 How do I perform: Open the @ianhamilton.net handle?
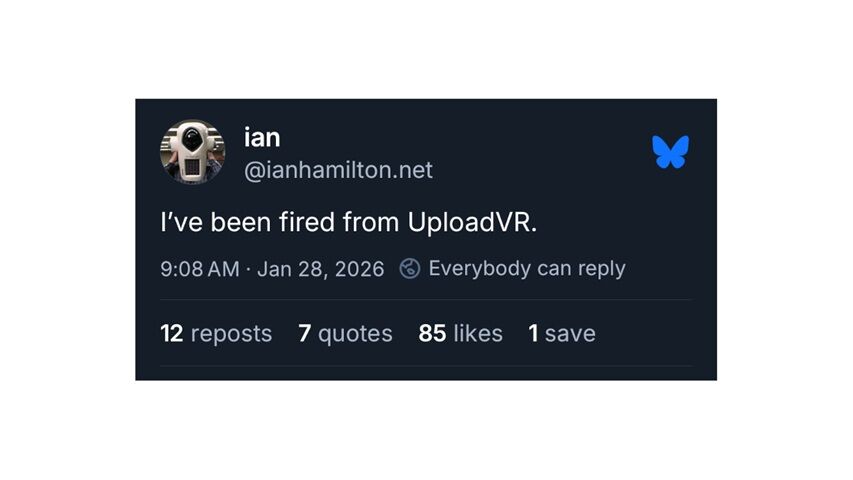tap(338, 170)
